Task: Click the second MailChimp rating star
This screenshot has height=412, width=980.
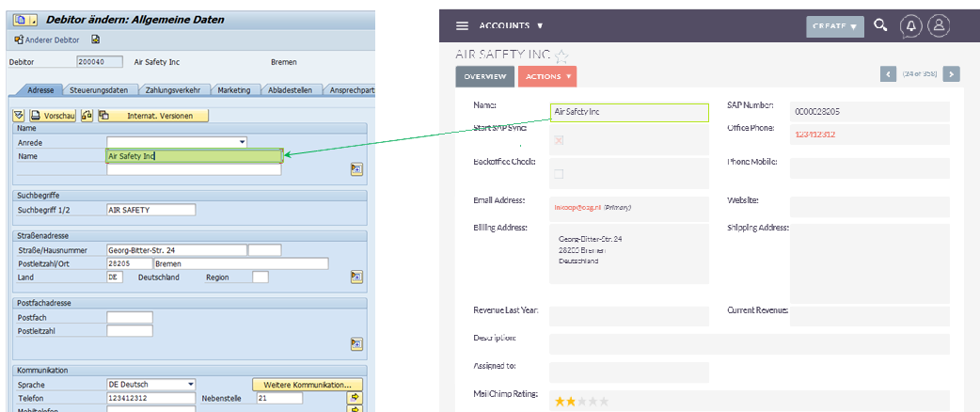Action: coord(571,402)
